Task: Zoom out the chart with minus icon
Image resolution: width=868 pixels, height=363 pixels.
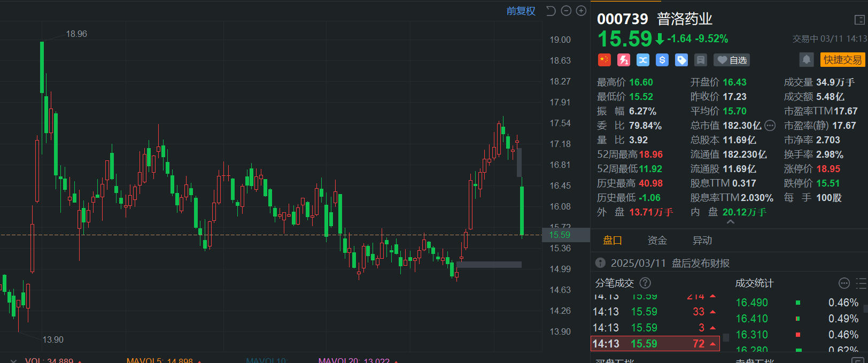Action: coord(567,11)
